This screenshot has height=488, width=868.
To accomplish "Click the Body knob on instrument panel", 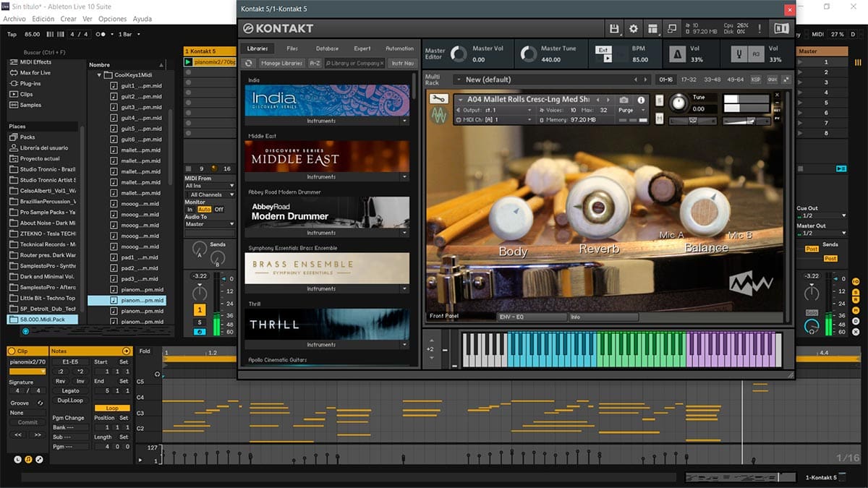I will pyautogui.click(x=513, y=218).
